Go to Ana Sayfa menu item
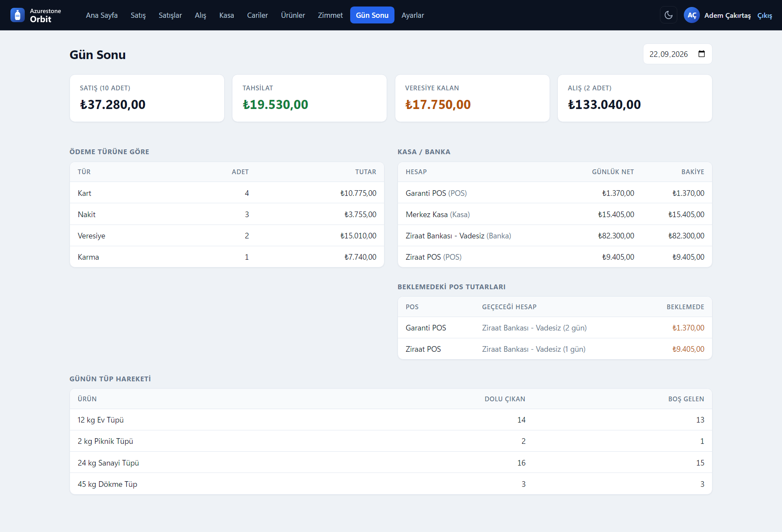 [102, 15]
